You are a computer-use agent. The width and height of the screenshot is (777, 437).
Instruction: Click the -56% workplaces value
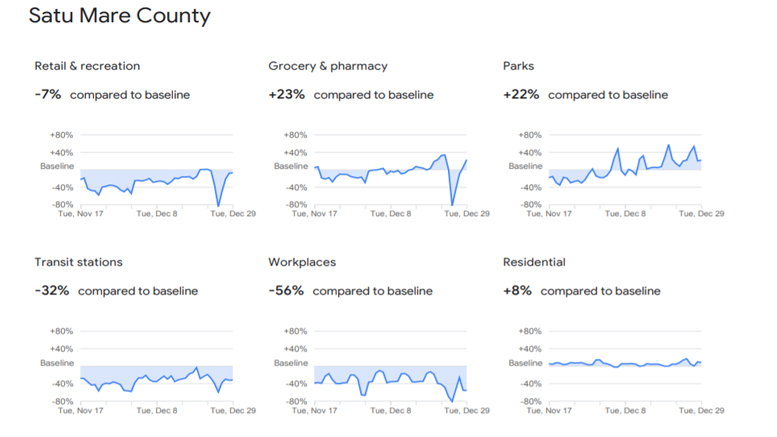[x=286, y=291]
